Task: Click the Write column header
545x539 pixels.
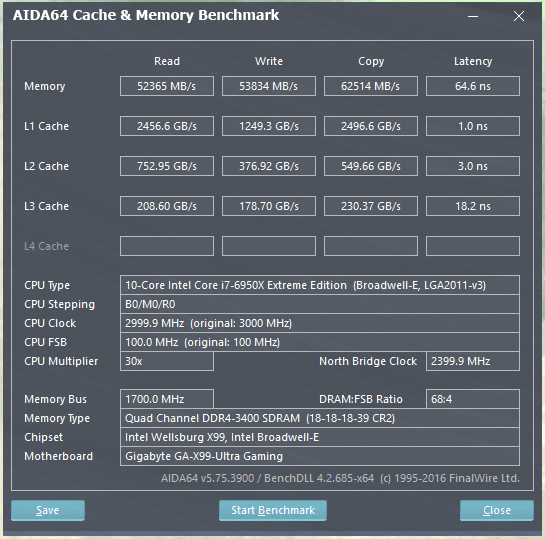Action: [x=269, y=61]
